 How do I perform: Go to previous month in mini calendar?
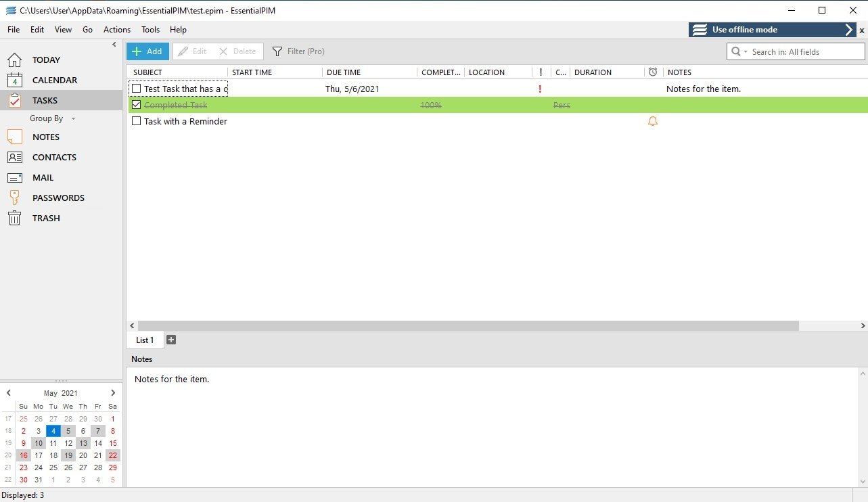coord(9,392)
